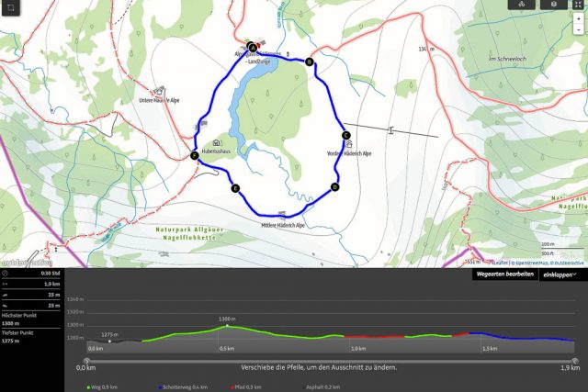Click waypoint marker A on route
Screen dimensions: 588x392
click(x=252, y=47)
